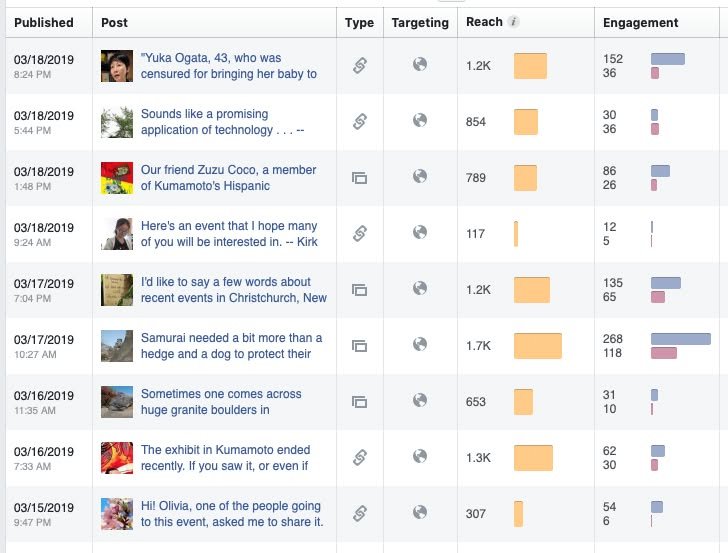Screen dimensions: 728x553
Task: Click photo-type icon for granite boulders post
Action: pyautogui.click(x=360, y=402)
